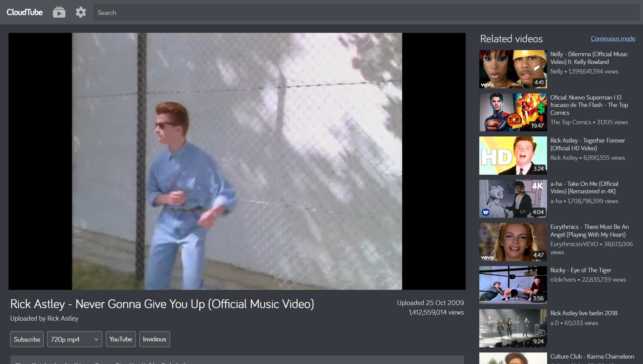Screen dimensions: 643x364
Task: Click 'The Top Comics • 31,105 views' text
Action: click(x=589, y=122)
